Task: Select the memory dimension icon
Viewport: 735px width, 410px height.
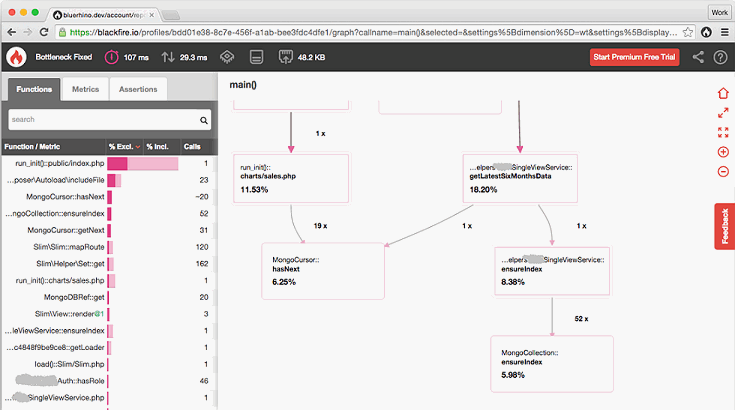Action: coord(256,57)
